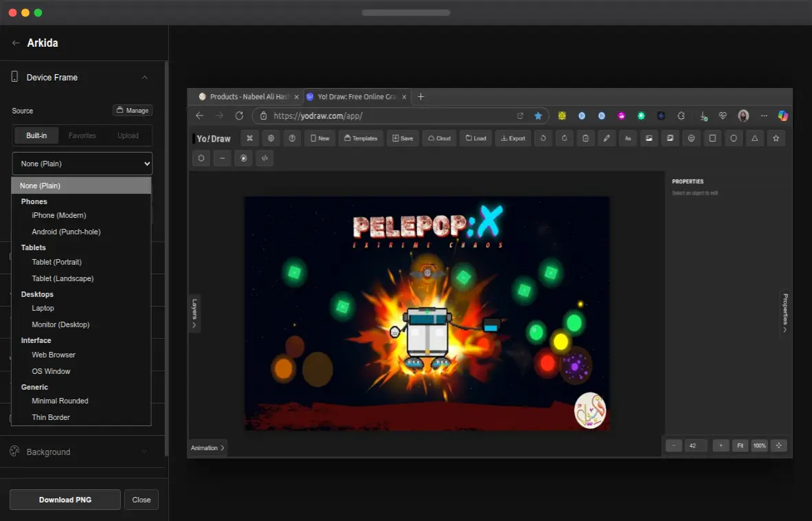This screenshot has height=521, width=812.
Task: Click the browser reload icon
Action: [239, 115]
